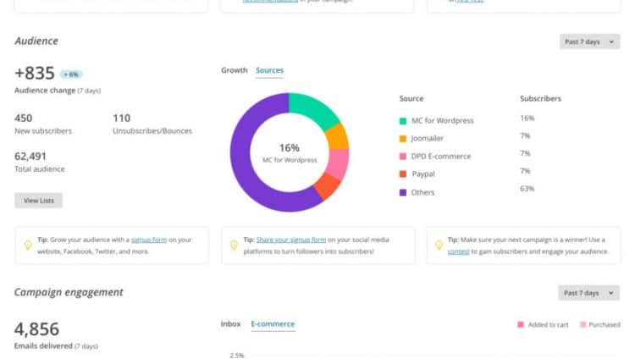Image resolution: width=635 pixels, height=364 pixels.
Task: Click the Added to cart legend marker
Action: tap(521, 324)
